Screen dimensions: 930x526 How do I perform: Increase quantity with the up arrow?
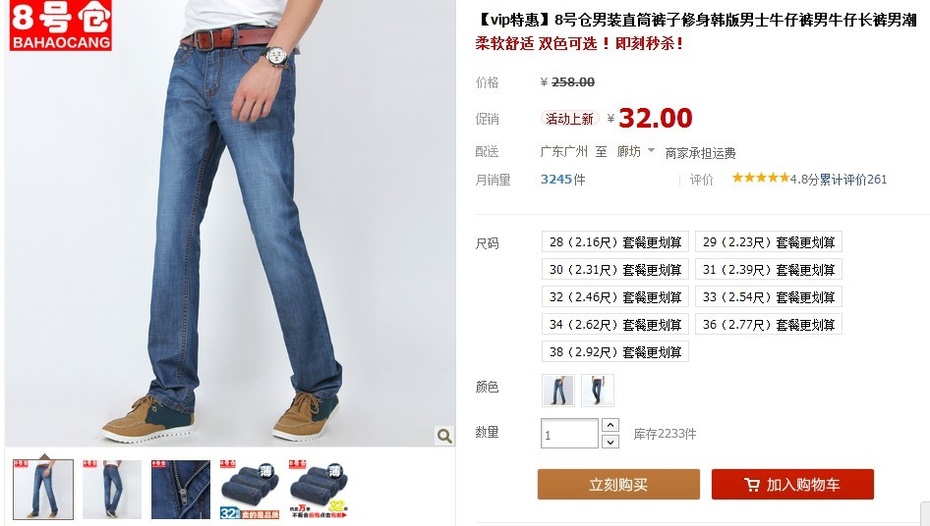[x=610, y=425]
